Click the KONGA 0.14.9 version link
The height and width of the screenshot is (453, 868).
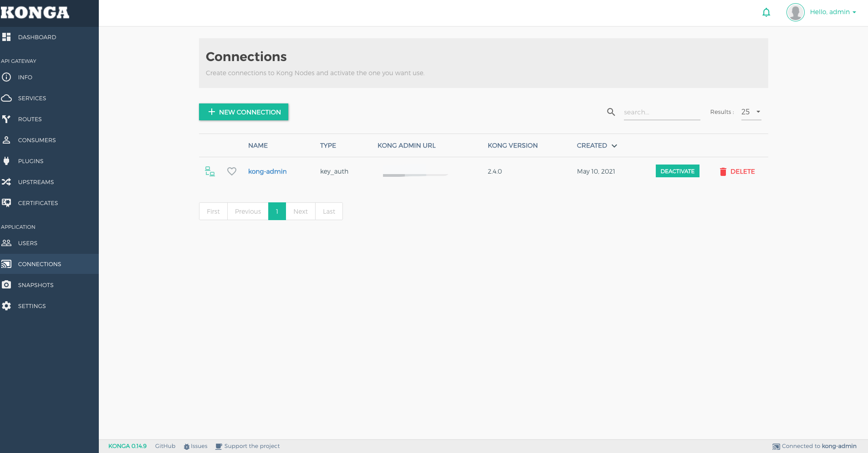pos(128,446)
